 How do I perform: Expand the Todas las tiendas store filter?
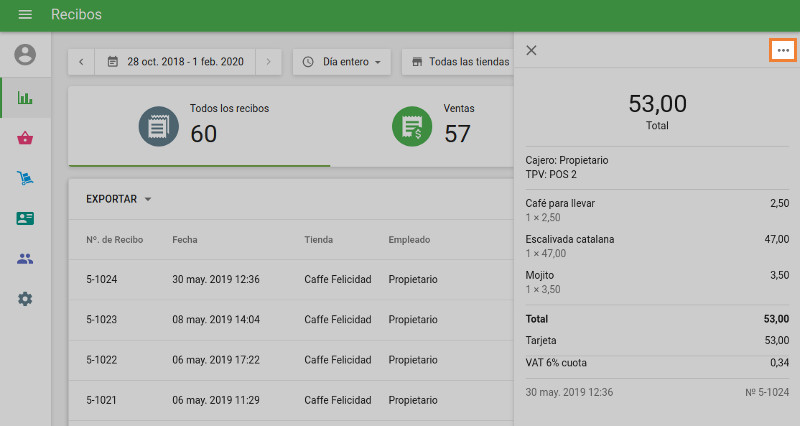pyautogui.click(x=460, y=62)
